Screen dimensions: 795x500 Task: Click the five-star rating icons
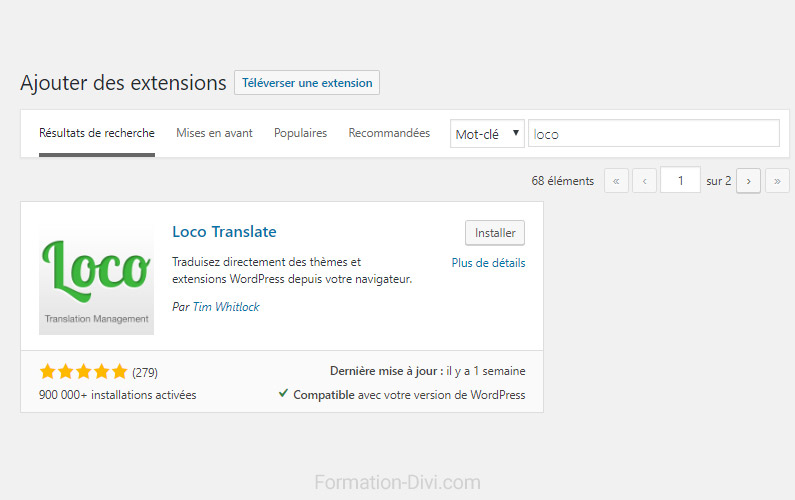tap(83, 372)
